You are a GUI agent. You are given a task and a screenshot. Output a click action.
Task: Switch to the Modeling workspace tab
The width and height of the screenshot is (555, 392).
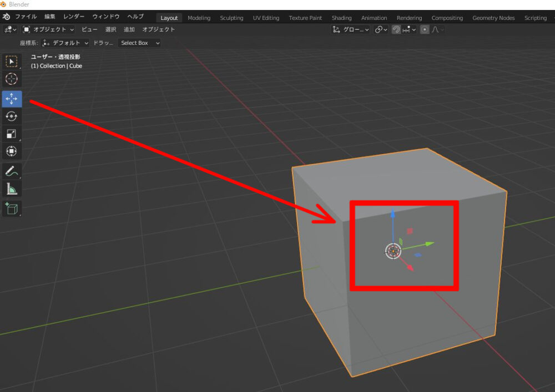pyautogui.click(x=199, y=18)
